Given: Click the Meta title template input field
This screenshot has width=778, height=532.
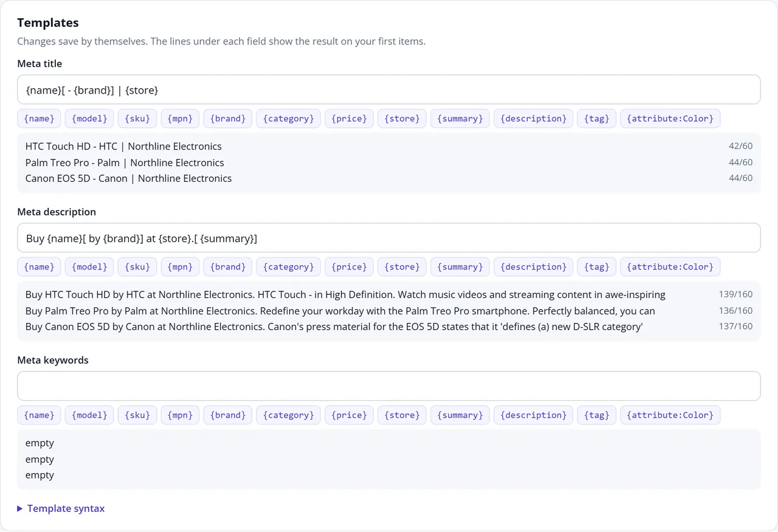Looking at the screenshot, I should (389, 90).
